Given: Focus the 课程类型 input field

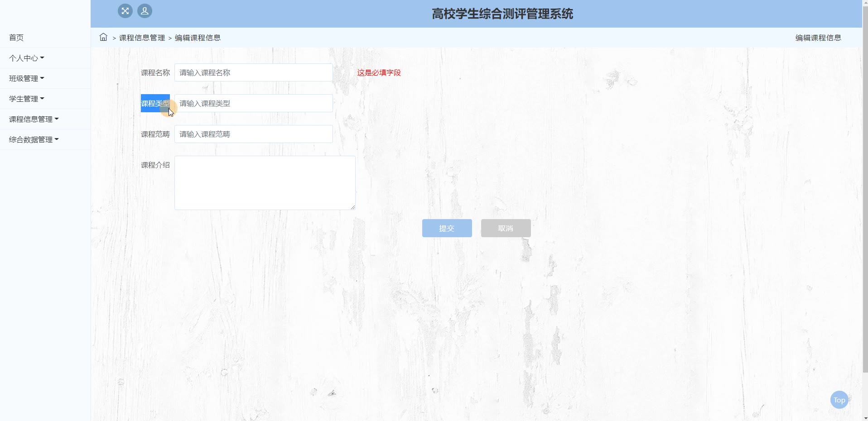Looking at the screenshot, I should 254,103.
